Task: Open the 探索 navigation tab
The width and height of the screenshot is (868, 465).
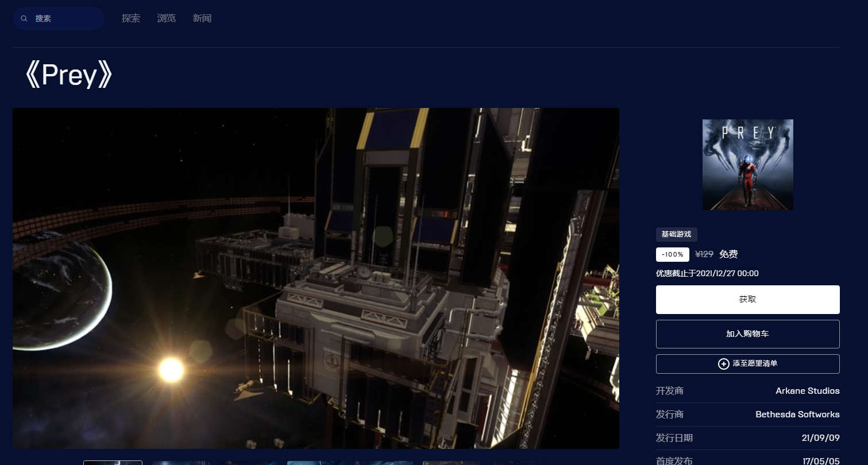Action: click(x=131, y=18)
